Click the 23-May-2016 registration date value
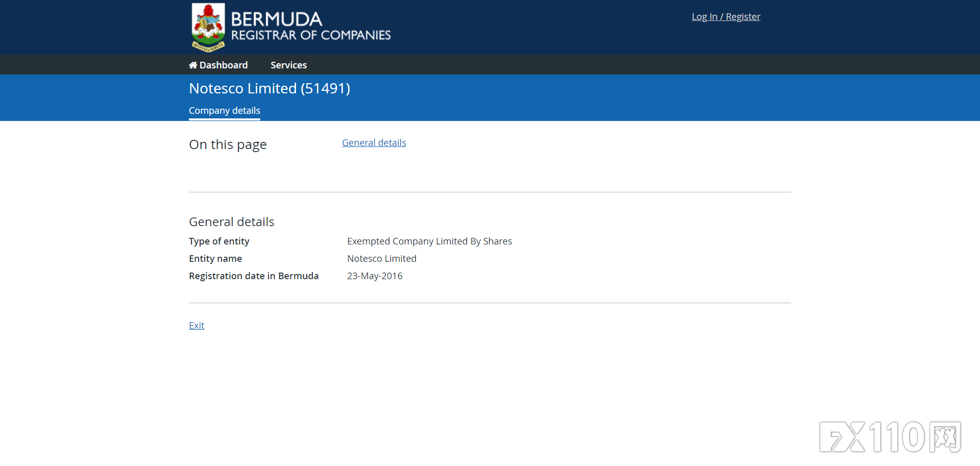The height and width of the screenshot is (466, 980). pyautogui.click(x=375, y=276)
